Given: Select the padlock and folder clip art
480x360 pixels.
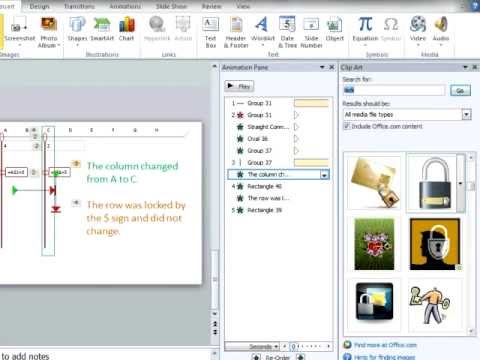Looking at the screenshot, I should pos(374,302).
